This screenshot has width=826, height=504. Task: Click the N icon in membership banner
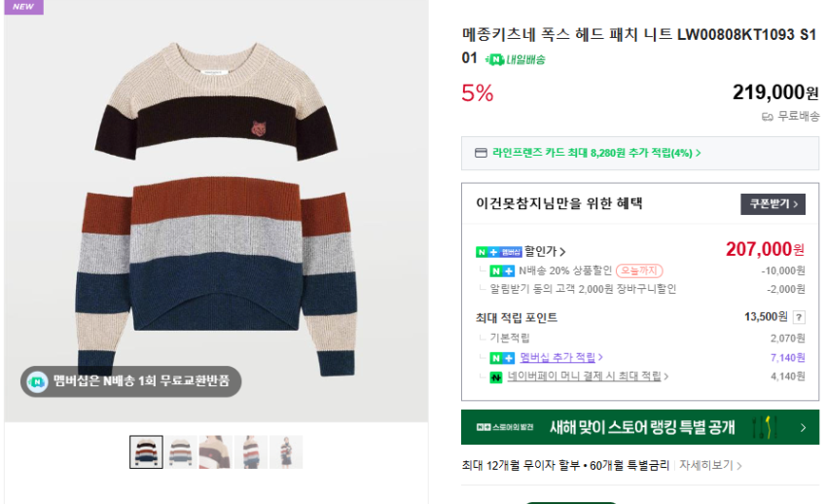[x=37, y=381]
